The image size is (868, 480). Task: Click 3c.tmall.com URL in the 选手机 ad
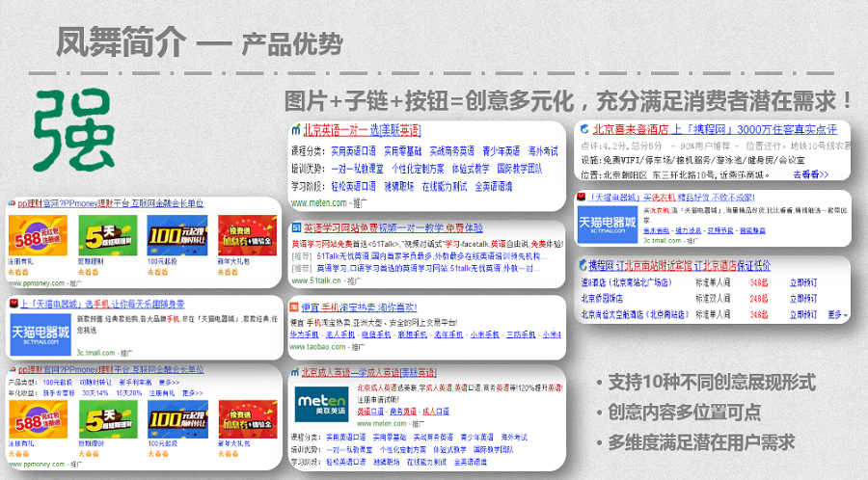pyautogui.click(x=95, y=352)
